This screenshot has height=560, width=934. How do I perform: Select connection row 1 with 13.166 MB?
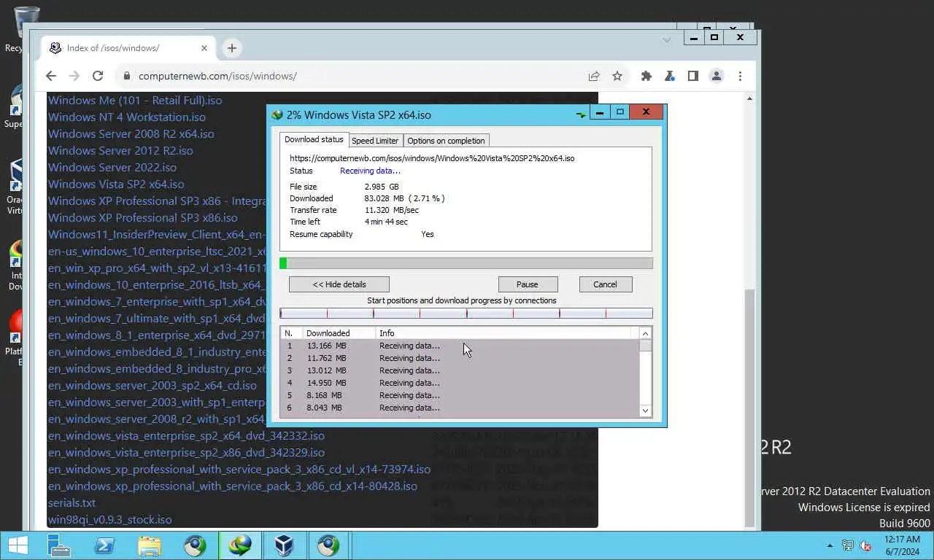[x=460, y=346]
